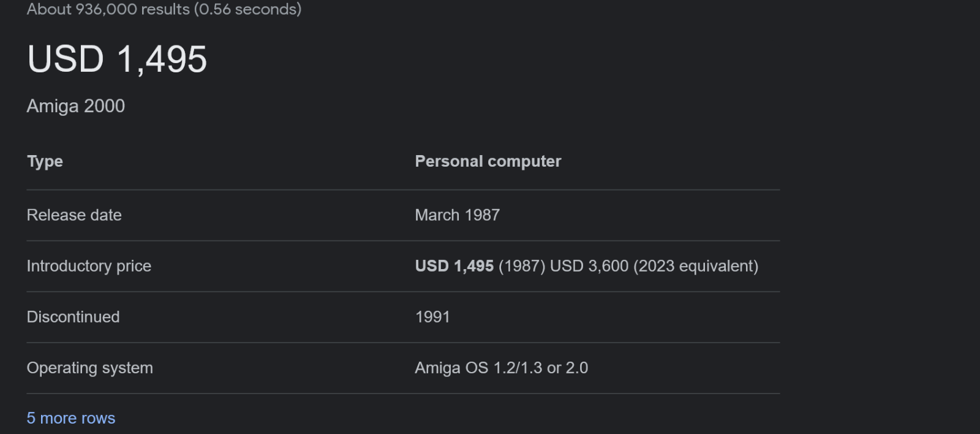Screen dimensions: 980x434
Task: Select the 'Release date' label
Action: (74, 215)
